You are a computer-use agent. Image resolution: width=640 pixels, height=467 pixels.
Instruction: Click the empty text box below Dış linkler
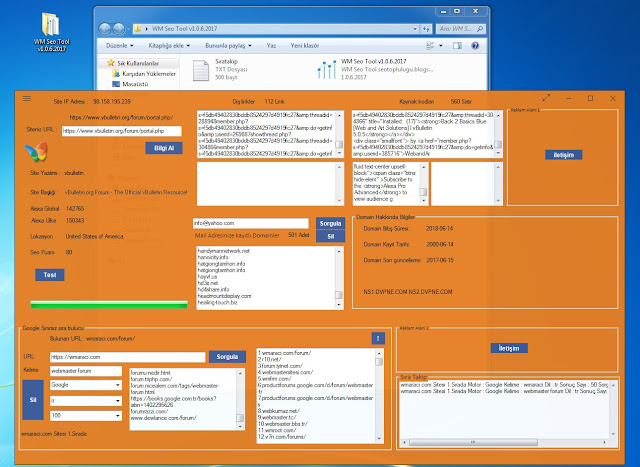point(270,184)
